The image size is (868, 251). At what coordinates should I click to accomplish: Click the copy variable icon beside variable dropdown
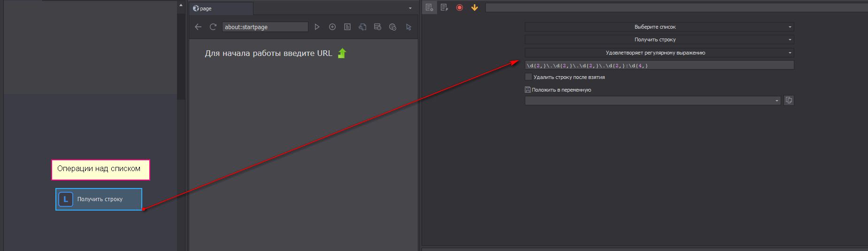[x=789, y=100]
